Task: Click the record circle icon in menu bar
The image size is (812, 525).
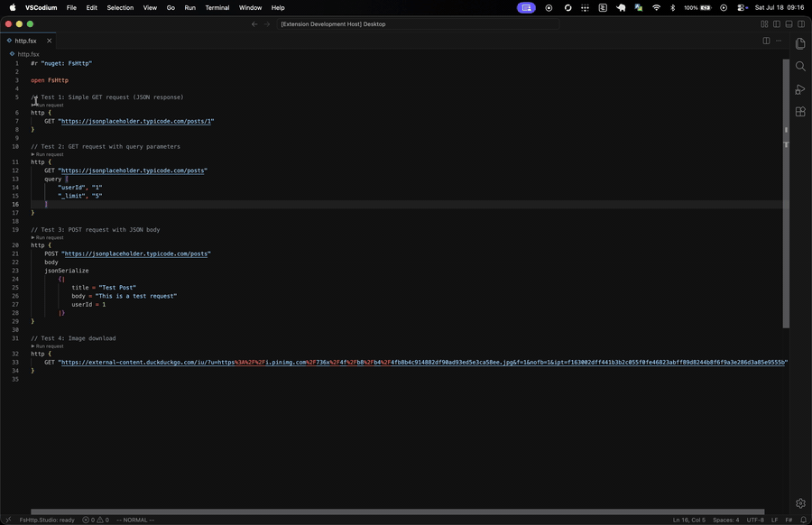Action: pos(549,8)
